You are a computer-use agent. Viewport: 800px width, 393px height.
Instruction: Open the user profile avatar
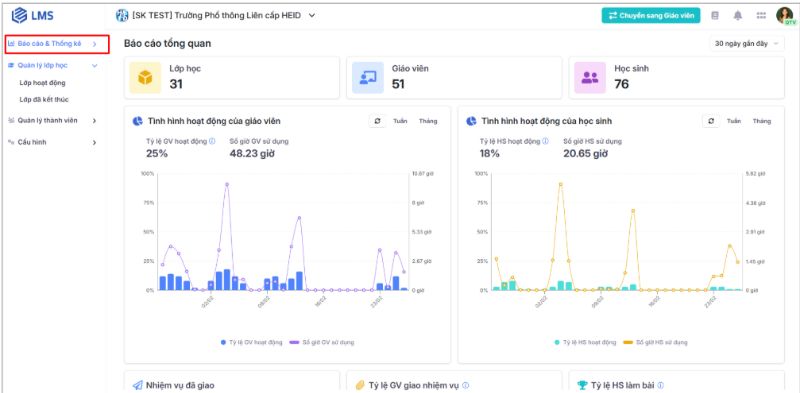coord(785,15)
